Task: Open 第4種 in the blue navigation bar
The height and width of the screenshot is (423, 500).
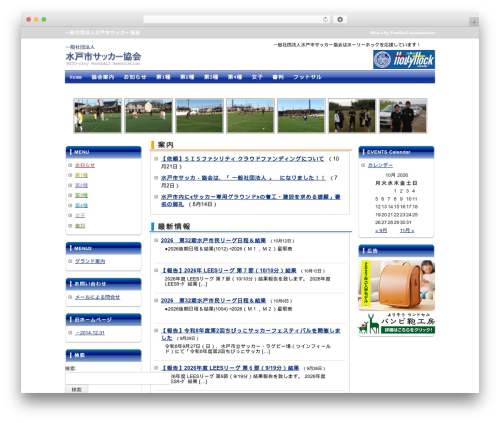Action: 235,77
